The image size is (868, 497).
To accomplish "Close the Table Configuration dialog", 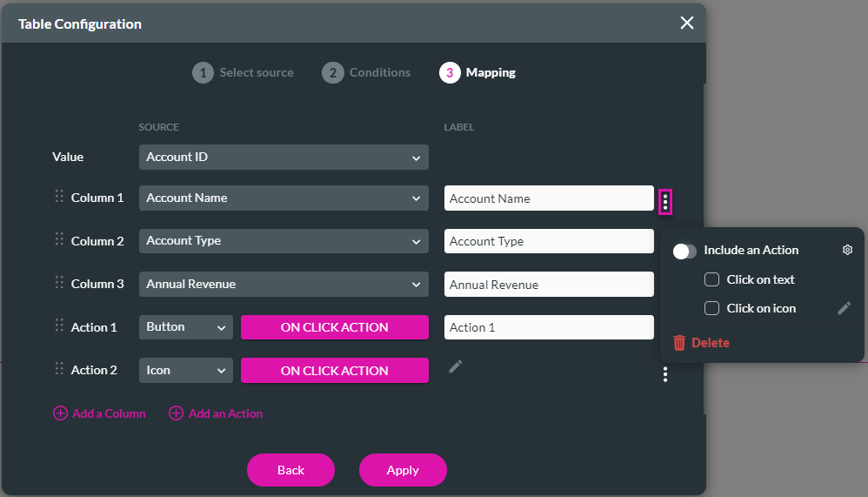I will click(687, 23).
